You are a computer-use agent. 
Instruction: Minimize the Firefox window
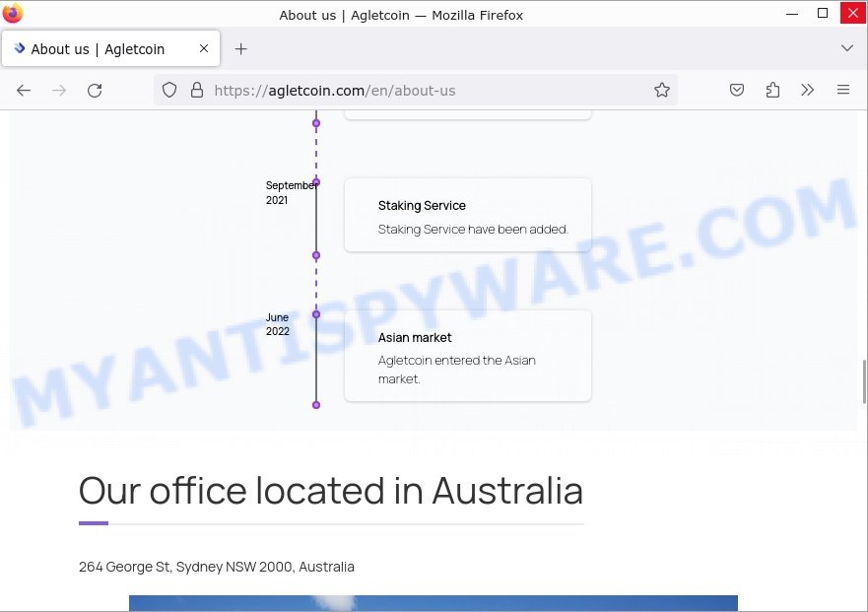pos(792,13)
